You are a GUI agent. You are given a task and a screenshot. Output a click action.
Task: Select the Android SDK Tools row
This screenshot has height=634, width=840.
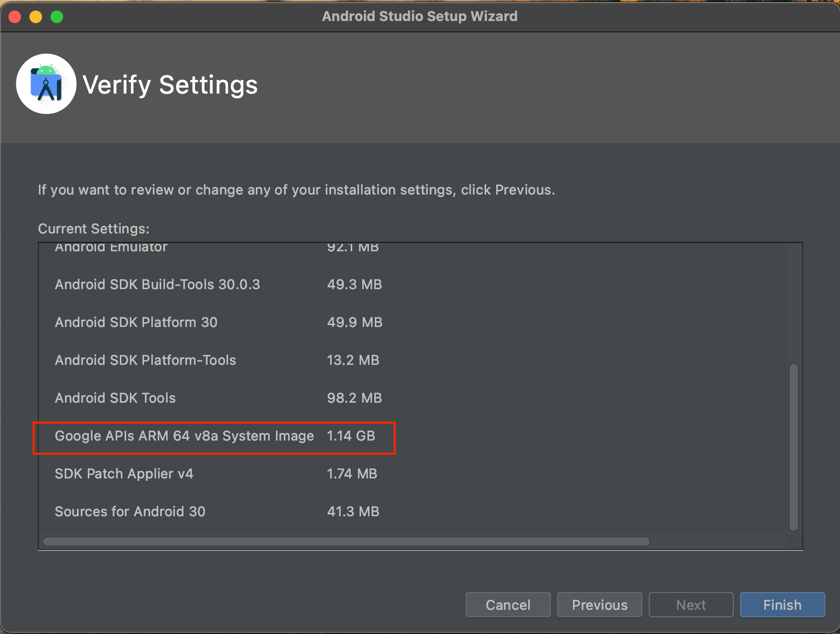click(218, 398)
